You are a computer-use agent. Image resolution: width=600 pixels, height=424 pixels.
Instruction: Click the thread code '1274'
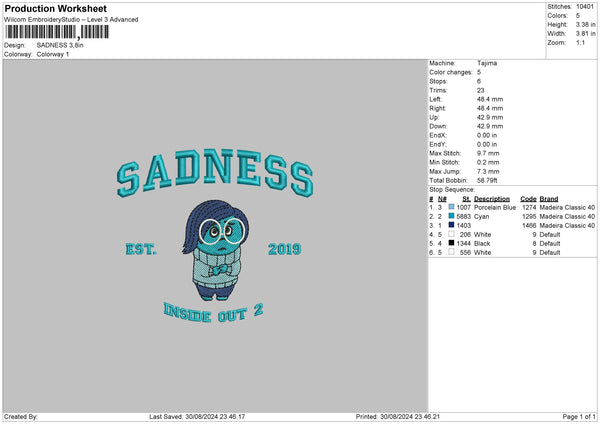click(529, 207)
